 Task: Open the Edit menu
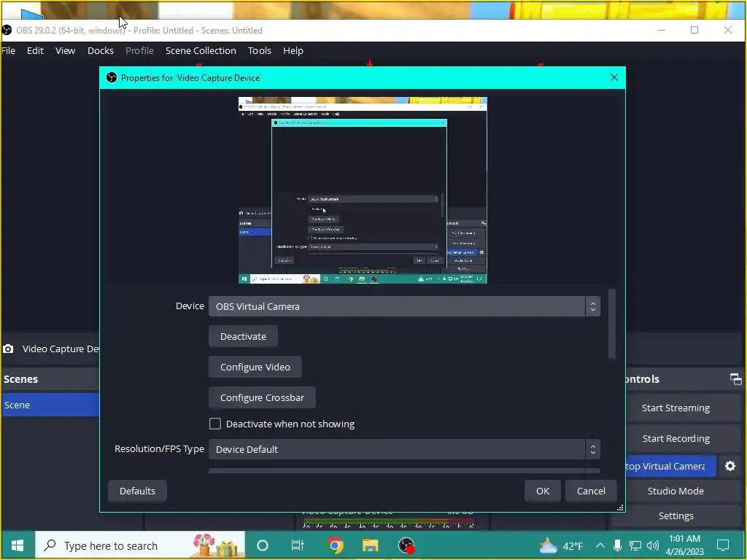35,50
